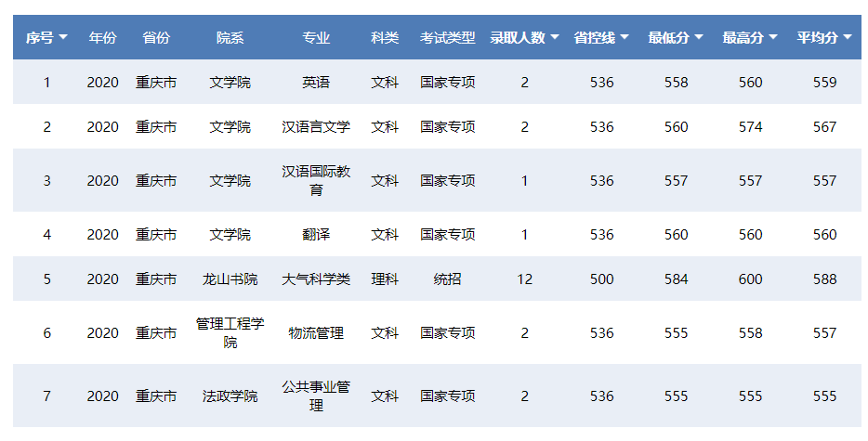Select the 英语 major cell
This screenshot has width=868, height=441.
pyautogui.click(x=316, y=83)
